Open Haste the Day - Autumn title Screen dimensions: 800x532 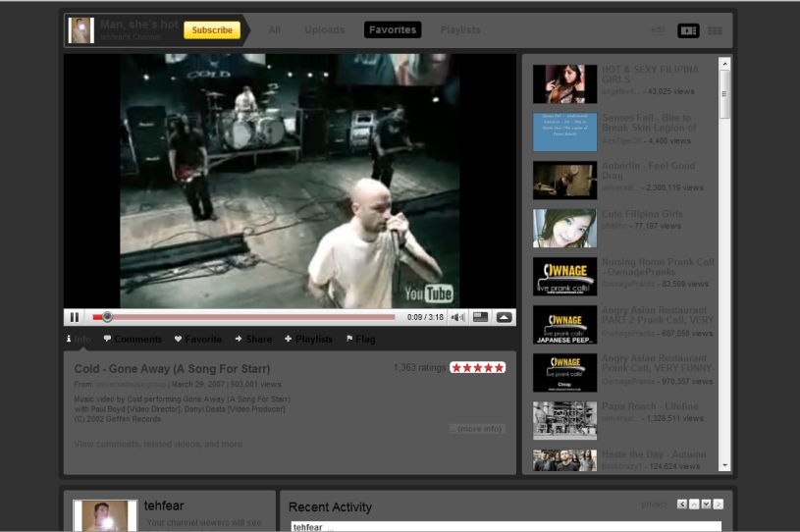tap(654, 454)
